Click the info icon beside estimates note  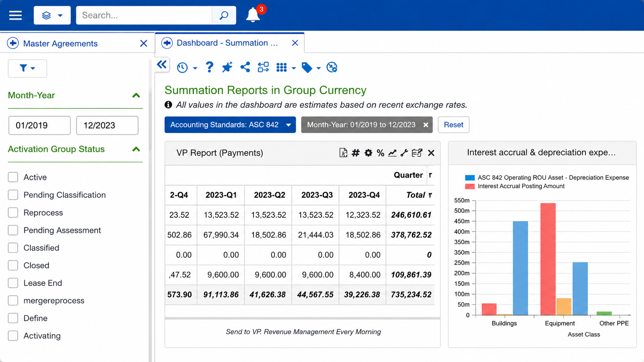click(168, 105)
